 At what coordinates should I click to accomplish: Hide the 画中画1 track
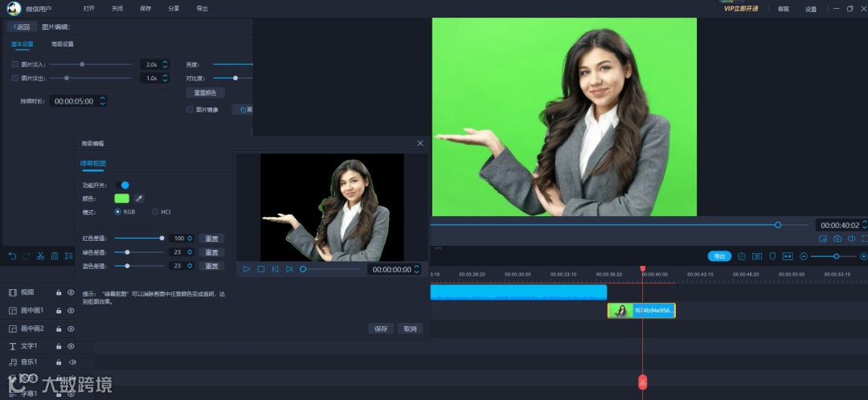pos(71,310)
